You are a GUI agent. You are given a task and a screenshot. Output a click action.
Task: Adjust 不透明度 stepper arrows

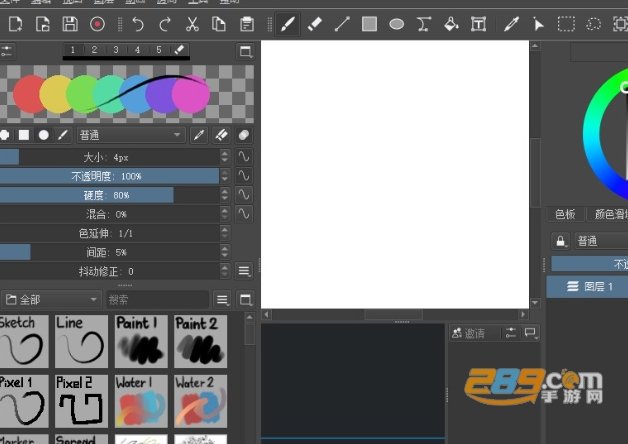225,176
